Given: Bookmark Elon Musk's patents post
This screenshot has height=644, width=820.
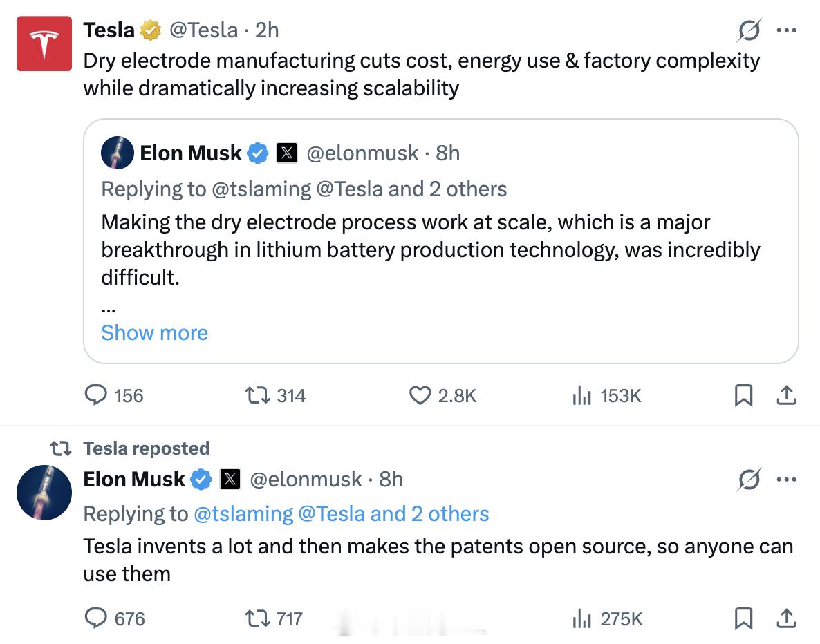Looking at the screenshot, I should point(743,618).
